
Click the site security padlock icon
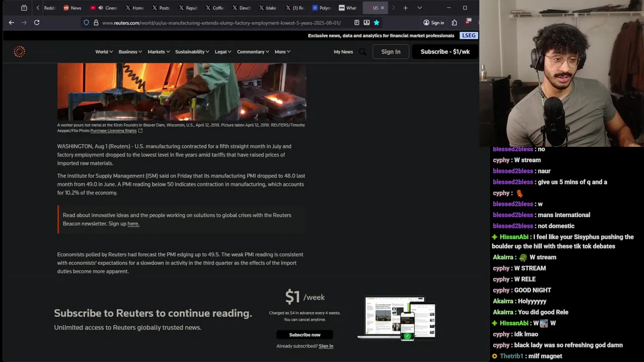point(96,23)
